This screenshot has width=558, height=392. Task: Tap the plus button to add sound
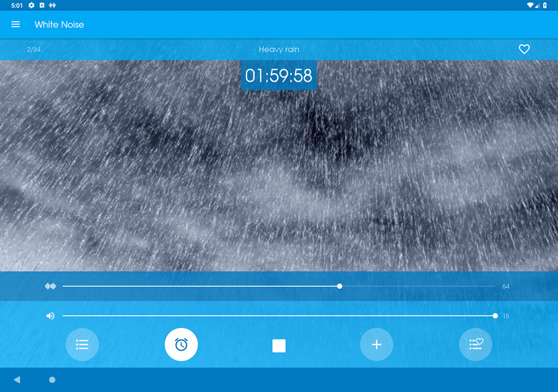(x=377, y=344)
